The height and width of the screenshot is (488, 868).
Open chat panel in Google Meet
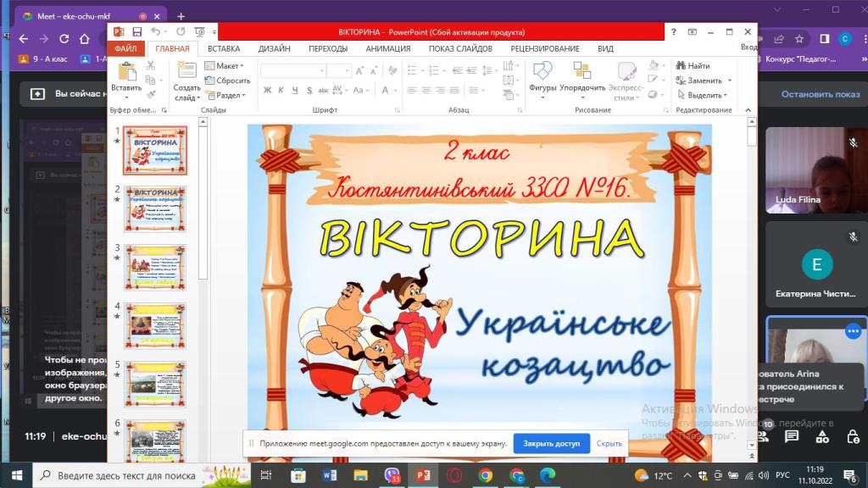pos(792,436)
